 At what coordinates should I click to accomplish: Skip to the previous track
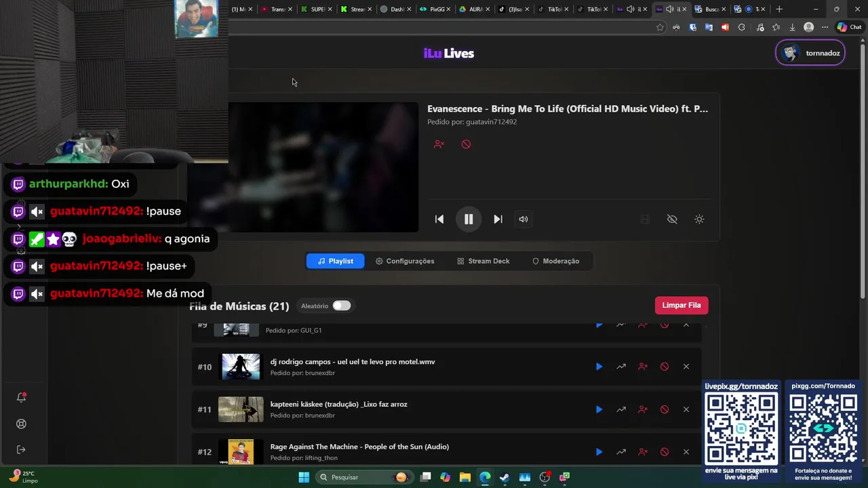[x=439, y=219]
